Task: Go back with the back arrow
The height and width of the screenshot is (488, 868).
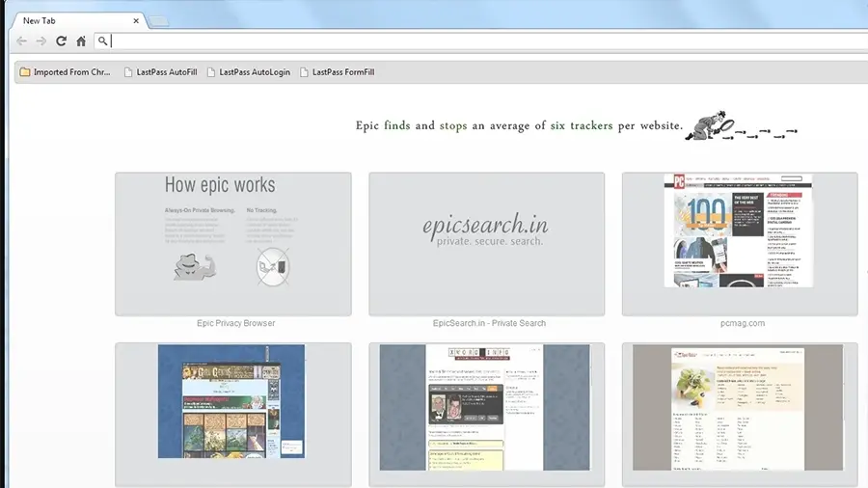Action: tap(21, 41)
